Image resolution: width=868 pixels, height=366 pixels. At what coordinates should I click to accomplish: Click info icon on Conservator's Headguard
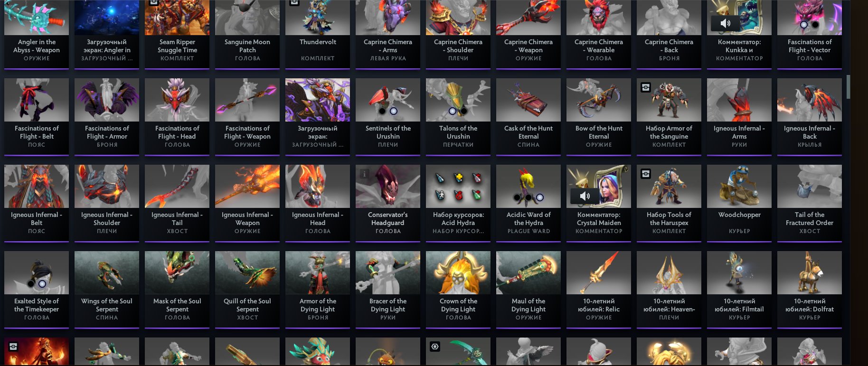(x=365, y=174)
